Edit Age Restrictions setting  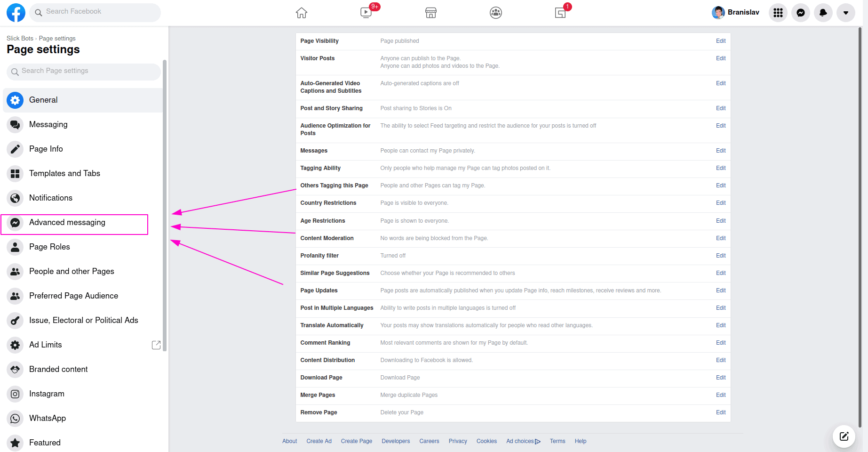(x=721, y=221)
